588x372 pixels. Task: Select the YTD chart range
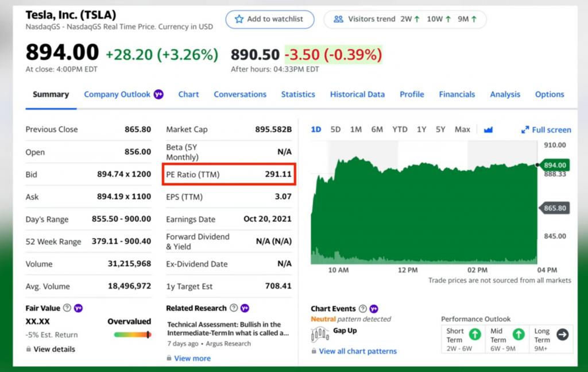coord(400,129)
